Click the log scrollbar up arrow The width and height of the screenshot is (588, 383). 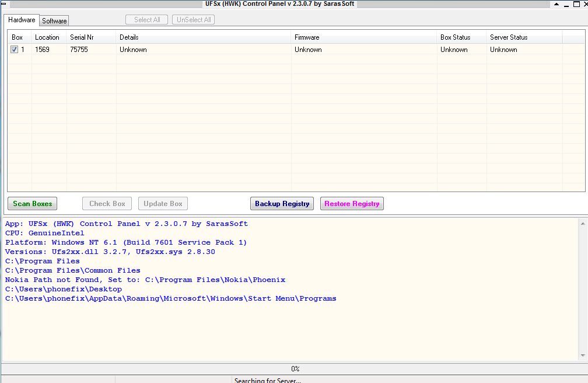pyautogui.click(x=583, y=224)
